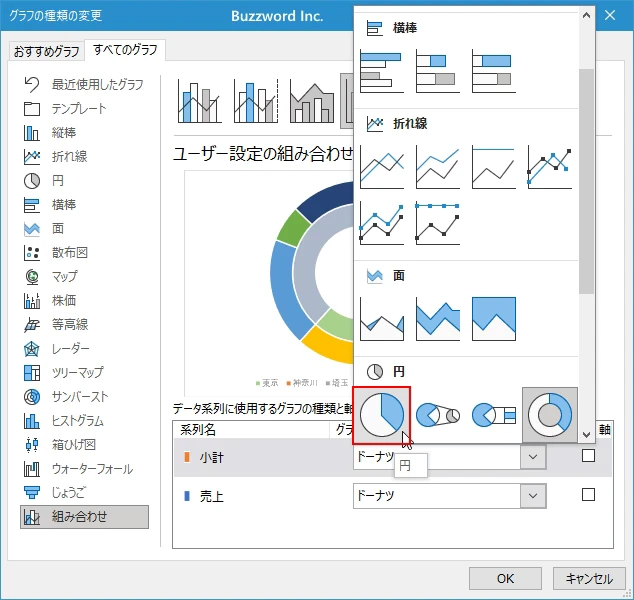The width and height of the screenshot is (634, 600).
Task: Toggle secondary axis checkbox for 売上
Action: 588,494
